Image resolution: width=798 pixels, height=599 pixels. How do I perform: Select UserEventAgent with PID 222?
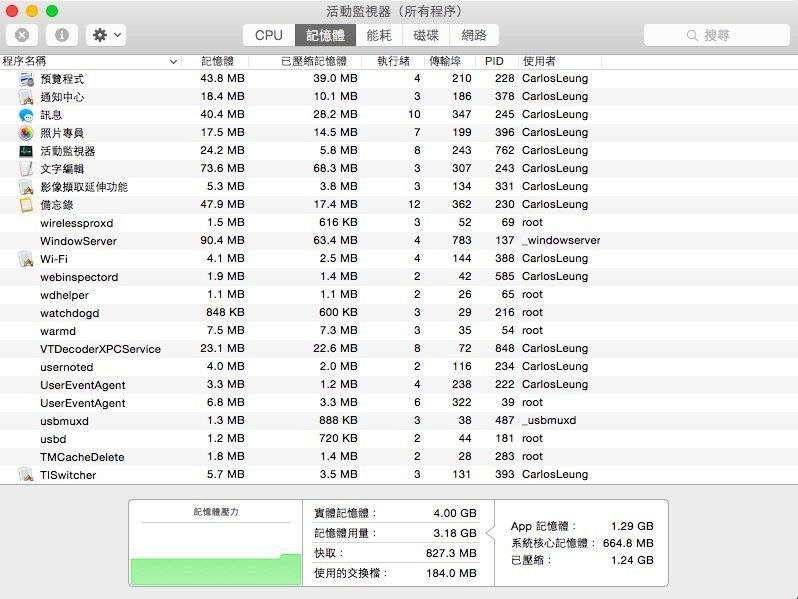[x=399, y=385]
